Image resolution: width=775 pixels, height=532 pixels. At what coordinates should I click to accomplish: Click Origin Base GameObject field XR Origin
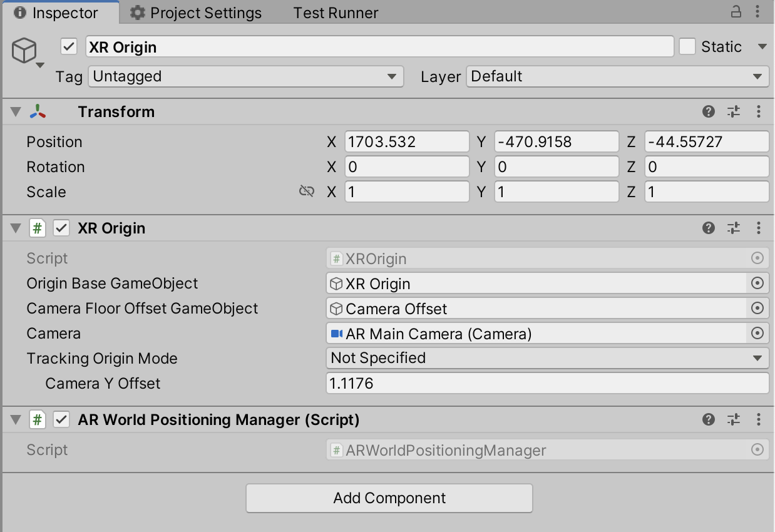[536, 284]
